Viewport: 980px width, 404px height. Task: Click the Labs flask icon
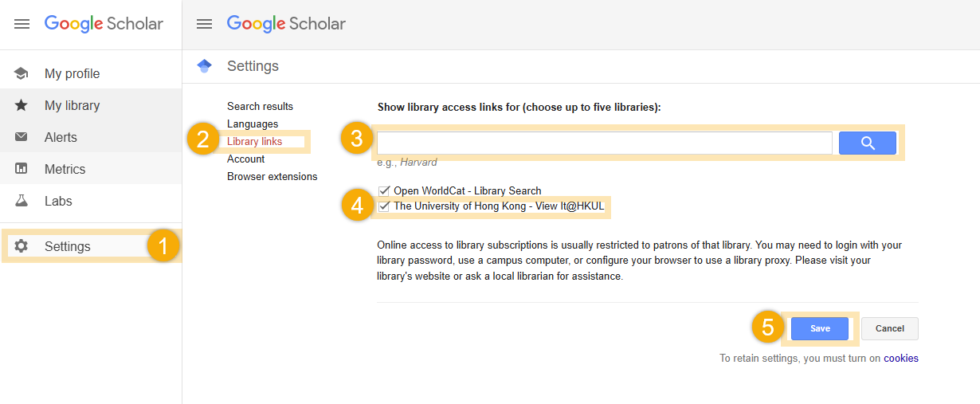(x=22, y=201)
